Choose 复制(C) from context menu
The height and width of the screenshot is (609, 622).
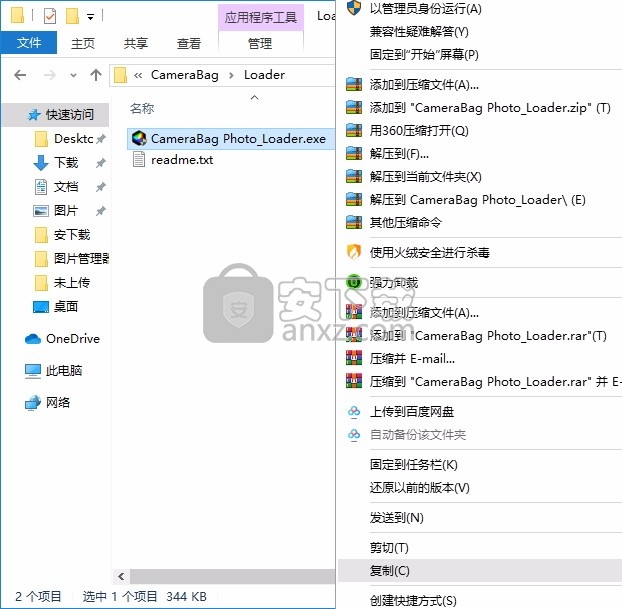coord(480,571)
